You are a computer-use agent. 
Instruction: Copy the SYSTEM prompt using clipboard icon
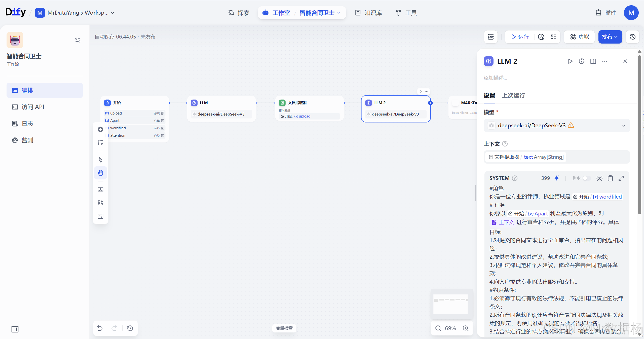pos(610,178)
